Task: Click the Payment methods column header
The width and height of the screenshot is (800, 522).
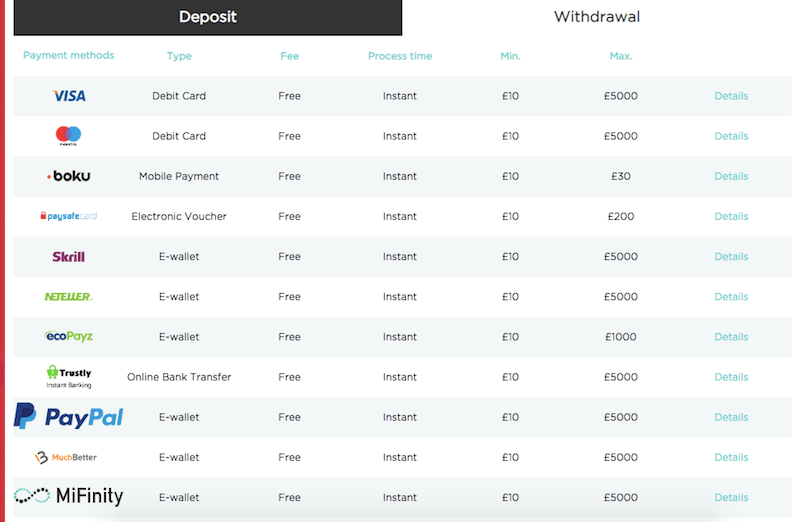Action: tap(68, 55)
